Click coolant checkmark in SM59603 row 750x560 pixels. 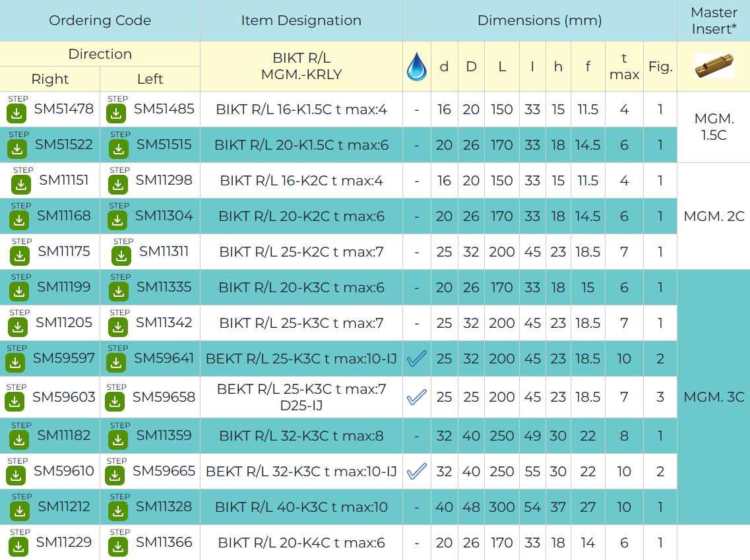click(416, 397)
